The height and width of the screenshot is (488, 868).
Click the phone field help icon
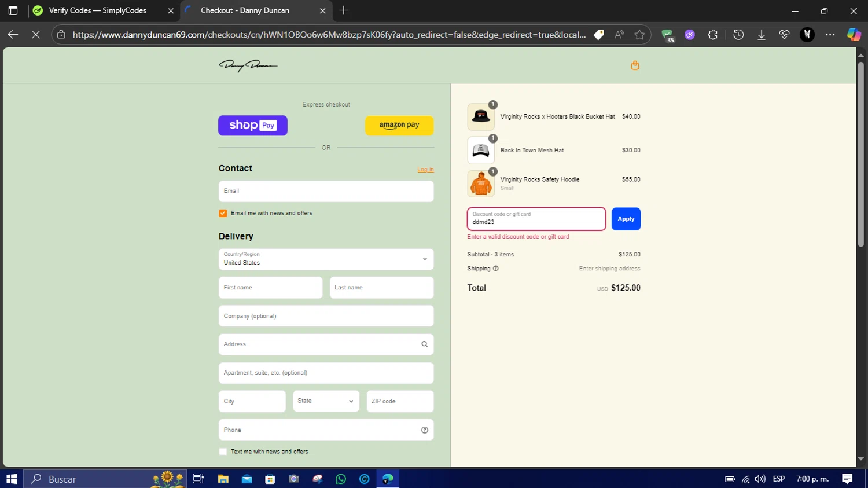pyautogui.click(x=425, y=430)
